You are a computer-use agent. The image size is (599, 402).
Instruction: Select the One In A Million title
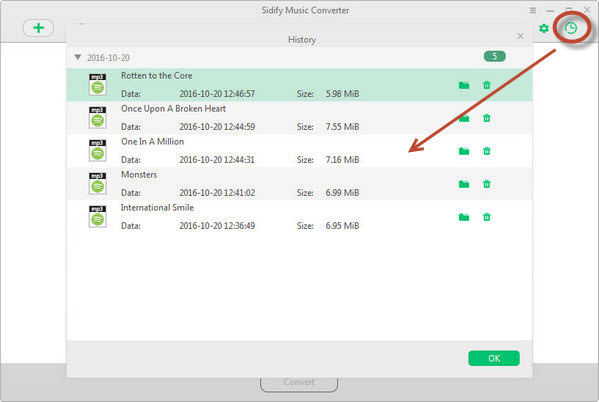click(152, 141)
